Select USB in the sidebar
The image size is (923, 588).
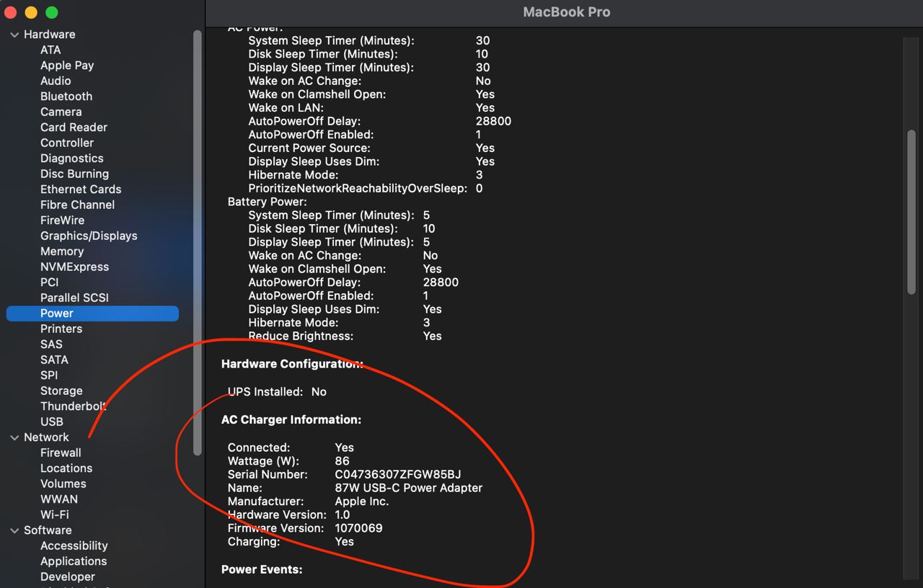(x=52, y=422)
